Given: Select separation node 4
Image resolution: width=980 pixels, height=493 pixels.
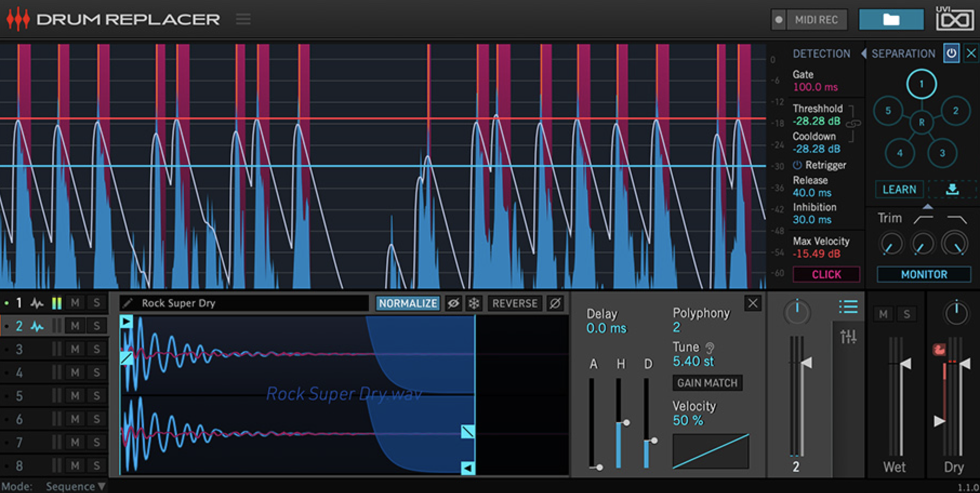Looking at the screenshot, I should pyautogui.click(x=900, y=153).
